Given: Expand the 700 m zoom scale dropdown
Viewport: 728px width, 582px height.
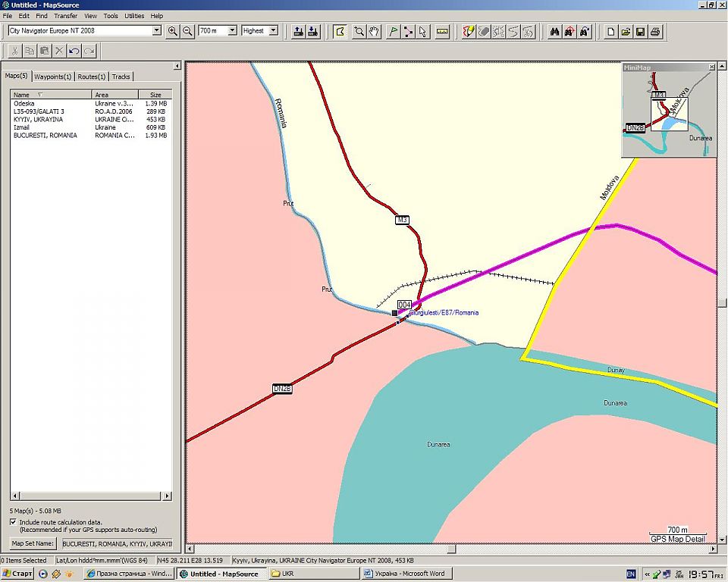Looking at the screenshot, I should pyautogui.click(x=232, y=31).
